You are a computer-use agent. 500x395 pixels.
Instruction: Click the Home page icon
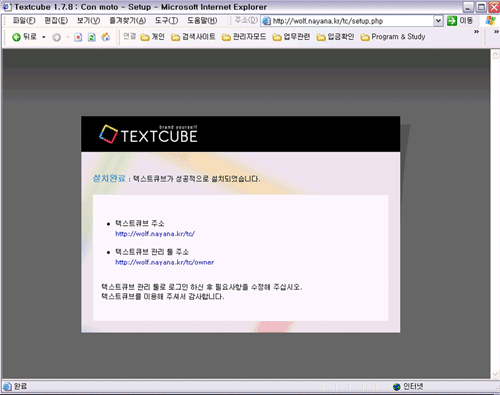pos(106,37)
